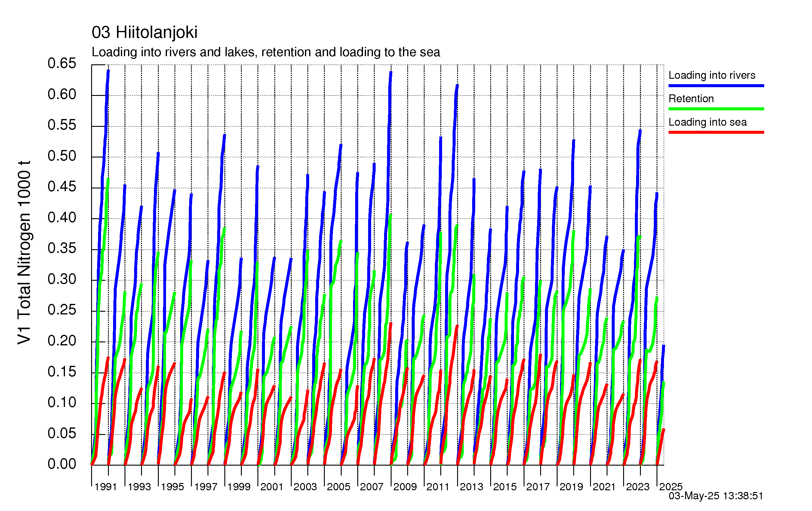Click the blue peak near 0.64 in 2007
812x511 pixels.
pyautogui.click(x=391, y=72)
